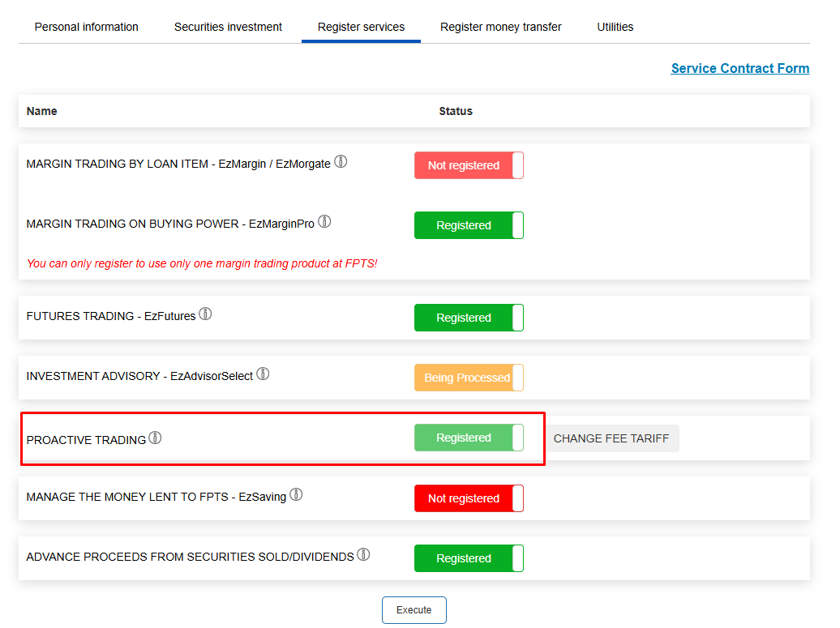Show Proactive Trading info icon
The height and width of the screenshot is (628, 840).
[155, 438]
